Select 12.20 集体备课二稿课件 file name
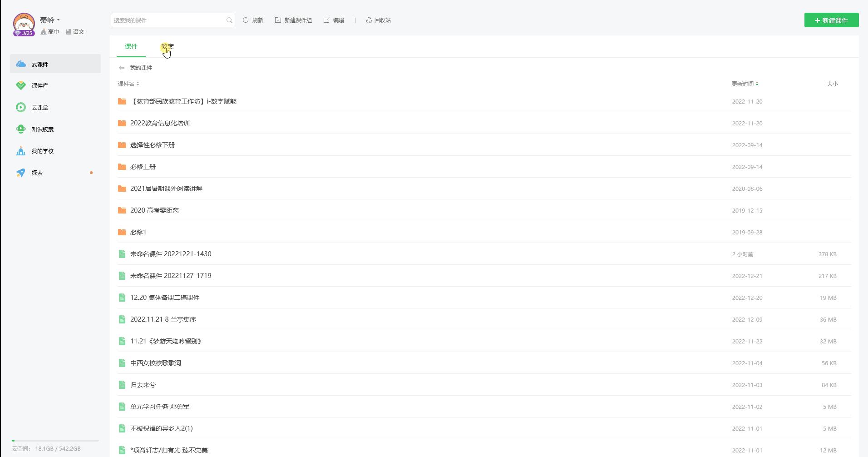 [x=165, y=298]
